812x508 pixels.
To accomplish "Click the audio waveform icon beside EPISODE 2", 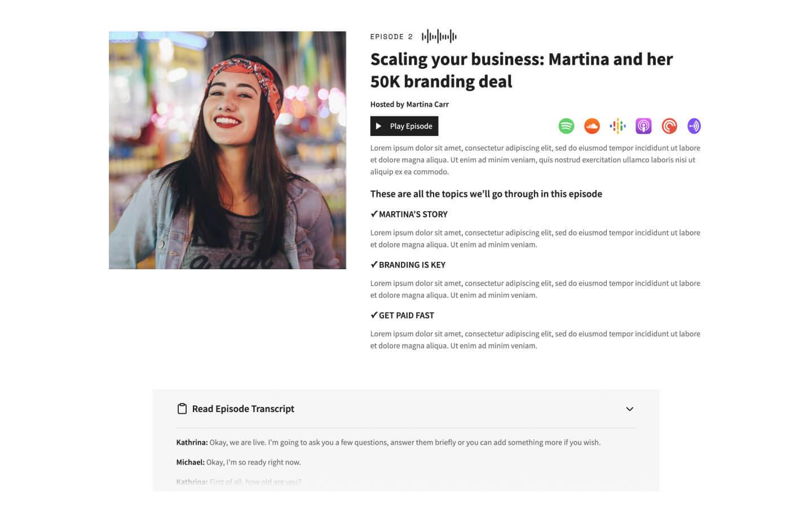I will coord(439,36).
